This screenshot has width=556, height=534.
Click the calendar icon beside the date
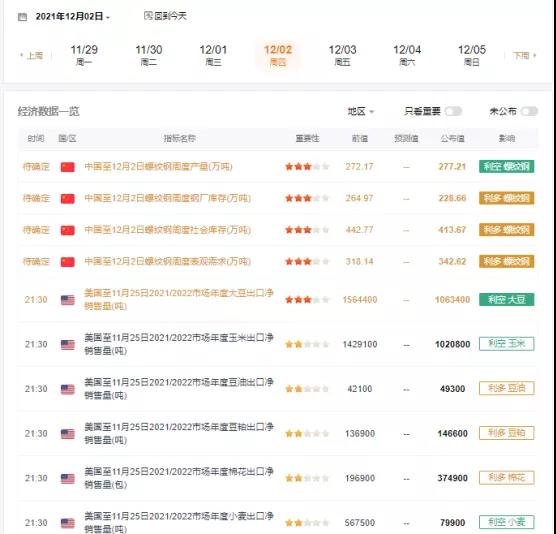pos(22,17)
